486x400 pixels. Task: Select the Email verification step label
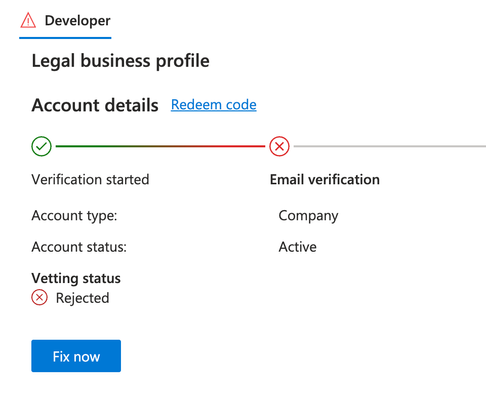[x=325, y=179]
